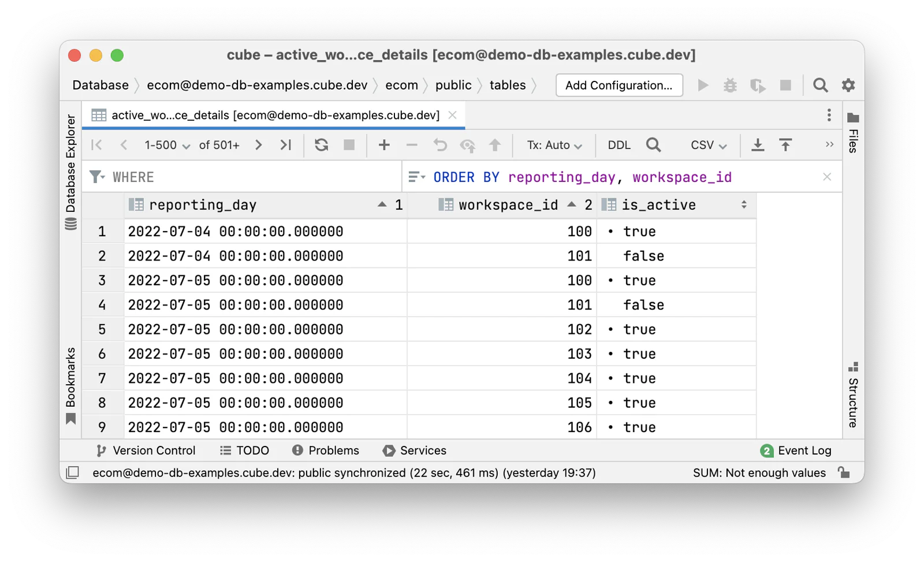This screenshot has width=924, height=562.
Task: Run the configuration play button
Action: coord(703,85)
